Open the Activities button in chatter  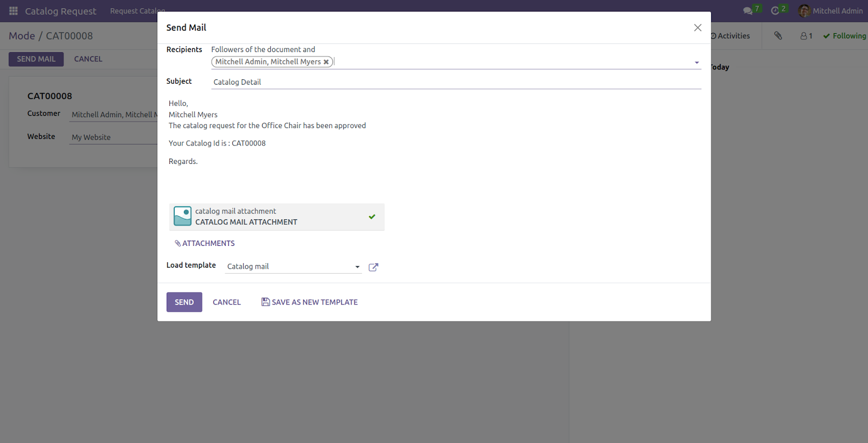730,36
